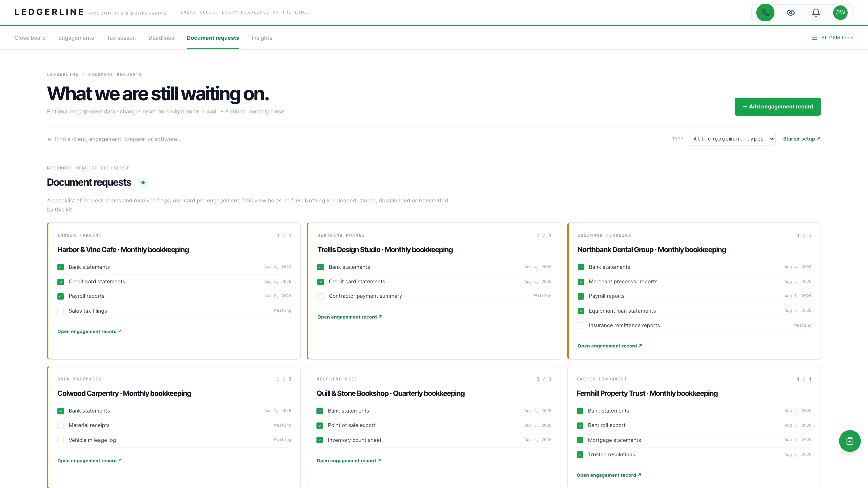Screen dimensions: 868x488
Task: Open Northbank Dental Group engagement record
Action: pos(610,346)
